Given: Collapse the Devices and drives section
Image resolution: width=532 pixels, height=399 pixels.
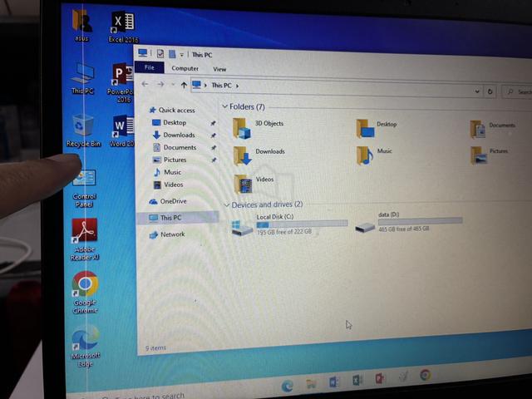Looking at the screenshot, I should pos(227,205).
